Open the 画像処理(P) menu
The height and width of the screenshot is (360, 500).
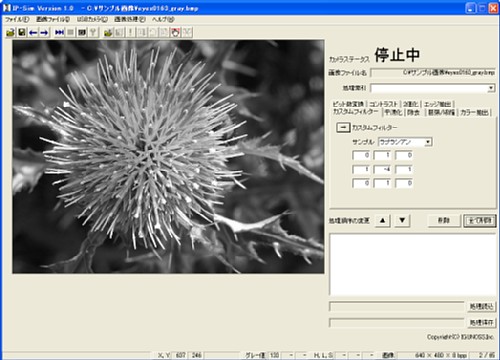(130, 19)
